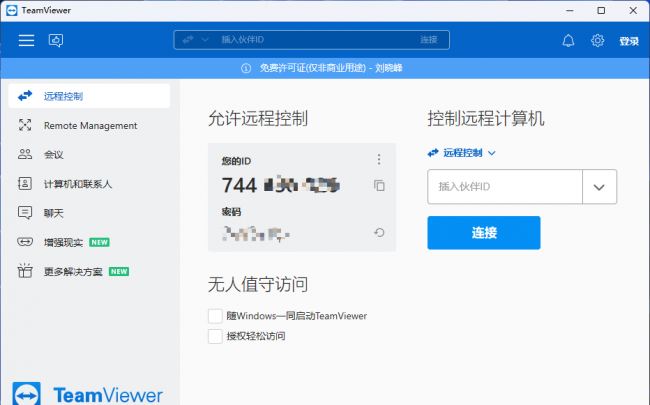Image resolution: width=650 pixels, height=405 pixels.
Task: Open Remote Management in sidebar
Action: point(89,125)
